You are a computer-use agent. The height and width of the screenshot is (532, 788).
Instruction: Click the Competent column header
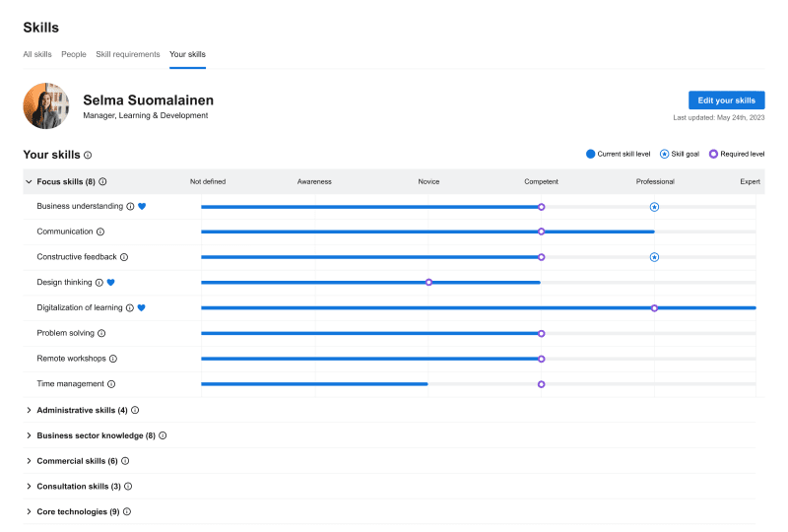[541, 181]
